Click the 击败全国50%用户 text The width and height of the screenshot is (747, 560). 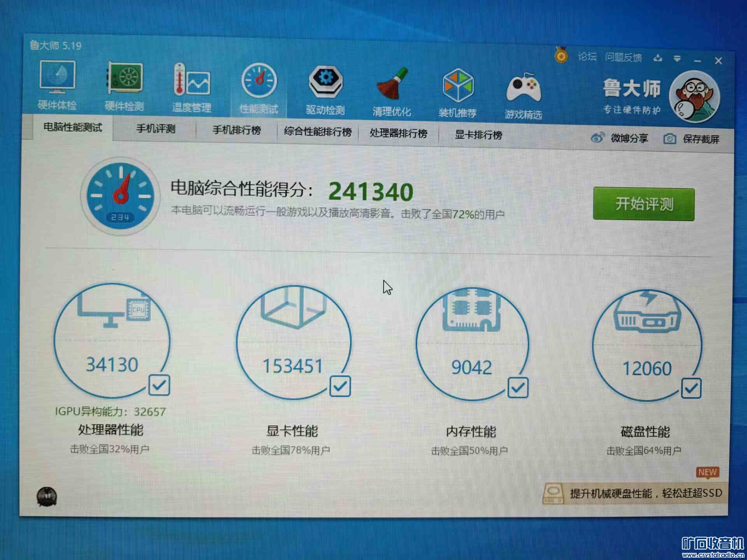(x=469, y=451)
